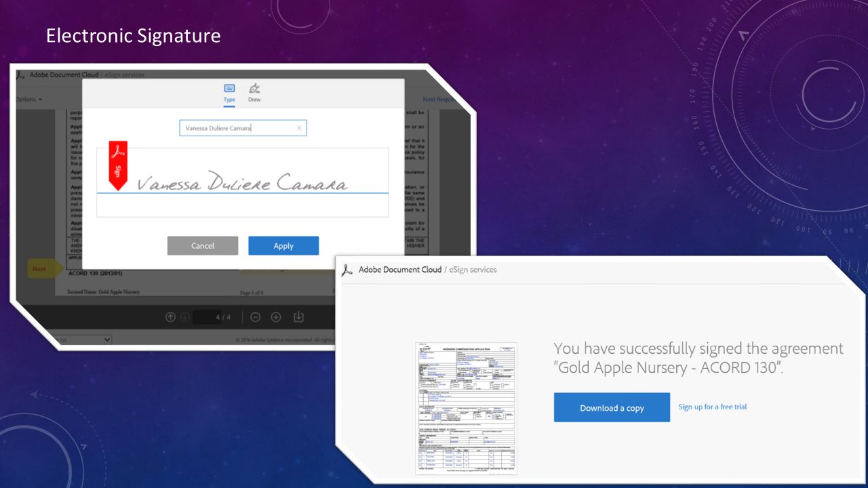Click Sign up for a free trial

(x=713, y=407)
